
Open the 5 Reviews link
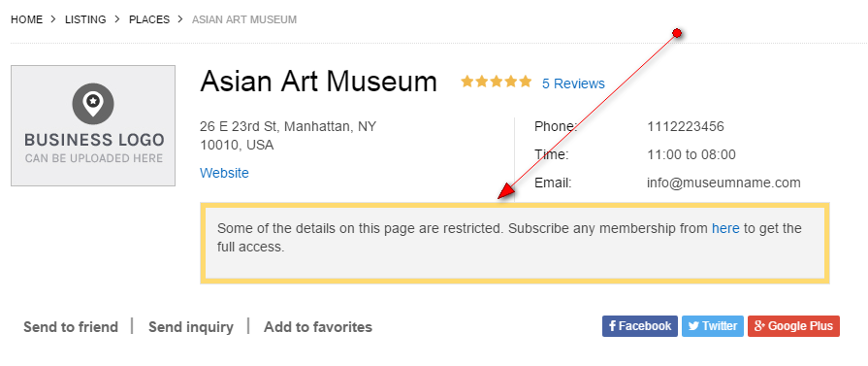point(573,83)
